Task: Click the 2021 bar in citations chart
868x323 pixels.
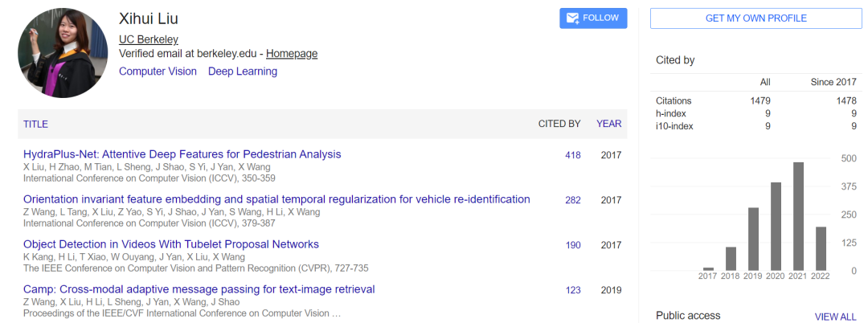Action: point(799,217)
